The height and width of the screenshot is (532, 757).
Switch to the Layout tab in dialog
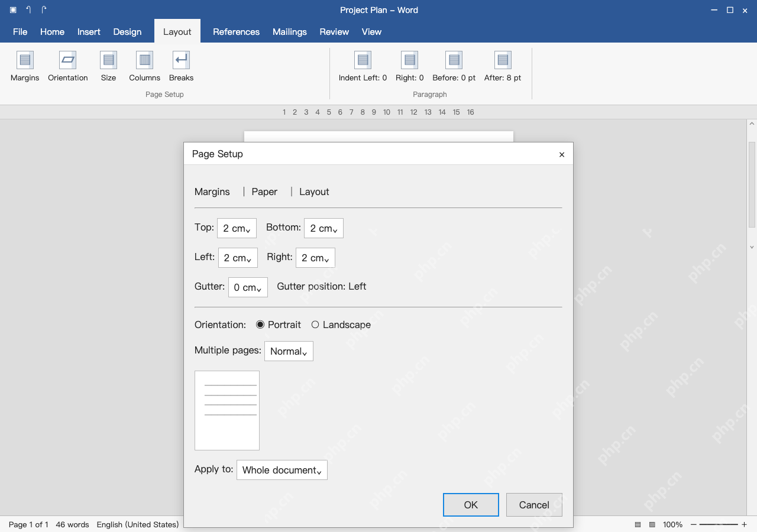point(314,192)
